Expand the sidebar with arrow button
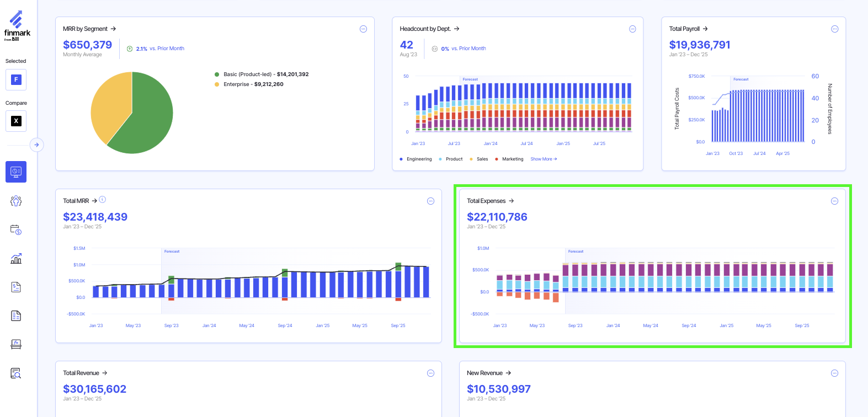Screen dimensions: 868x417 coord(36,145)
